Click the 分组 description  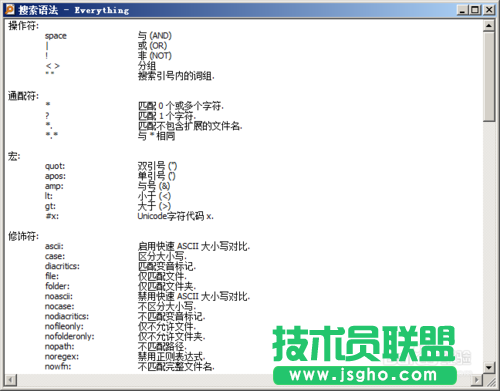[x=147, y=66]
